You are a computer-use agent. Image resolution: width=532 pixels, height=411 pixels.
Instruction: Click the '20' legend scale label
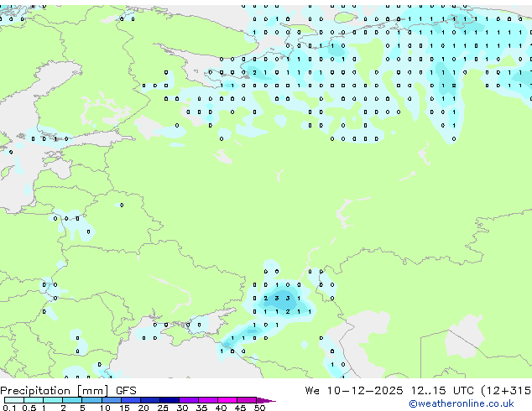click(143, 408)
